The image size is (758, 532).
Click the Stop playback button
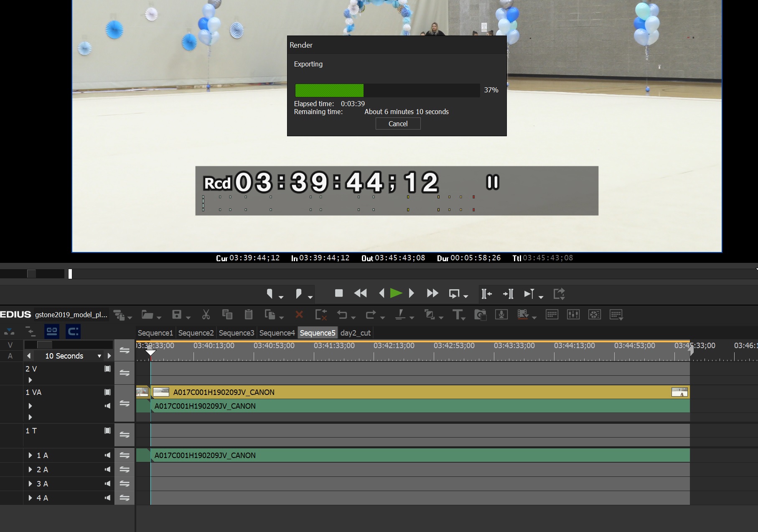coord(339,293)
